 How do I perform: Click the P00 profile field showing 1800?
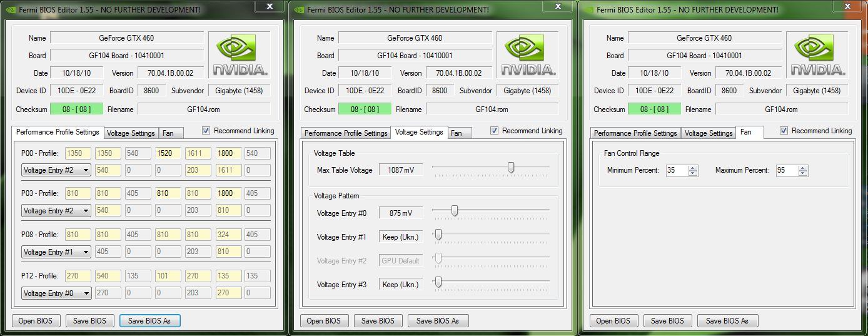coord(228,153)
